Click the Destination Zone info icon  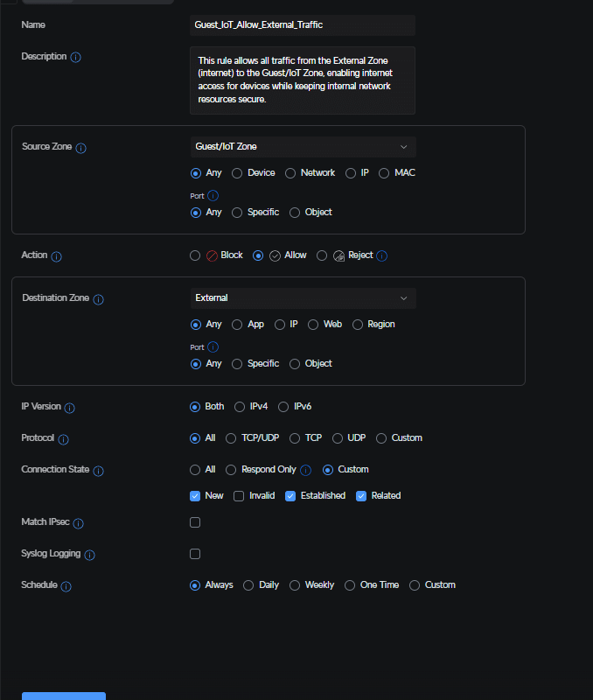tap(98, 299)
